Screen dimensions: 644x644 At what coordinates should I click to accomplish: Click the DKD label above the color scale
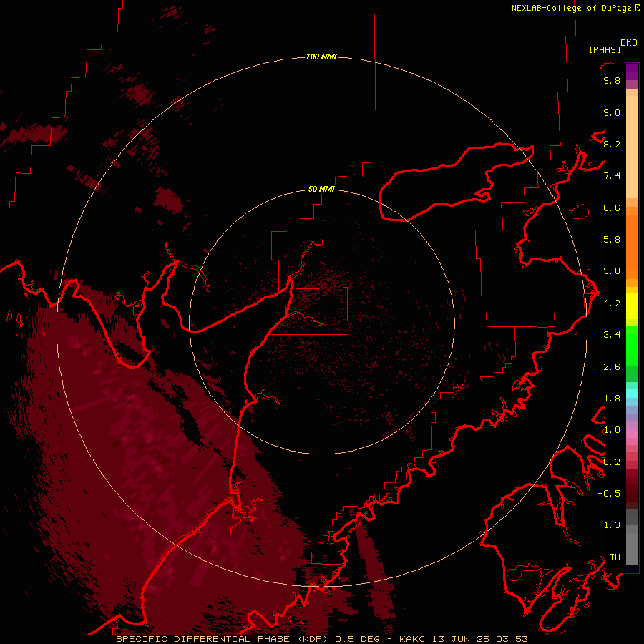[629, 43]
